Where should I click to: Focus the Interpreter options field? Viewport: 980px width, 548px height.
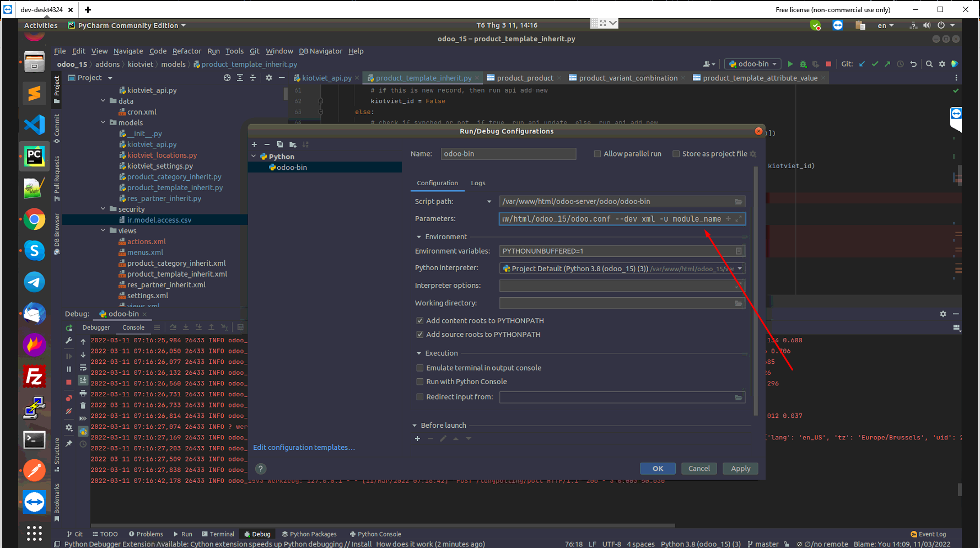622,286
